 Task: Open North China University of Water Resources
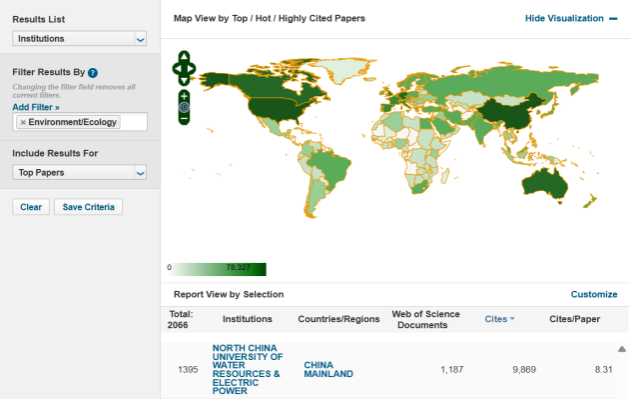tap(247, 369)
